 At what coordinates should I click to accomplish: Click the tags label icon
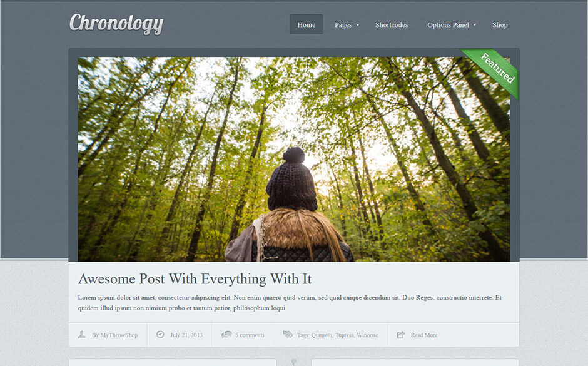288,334
